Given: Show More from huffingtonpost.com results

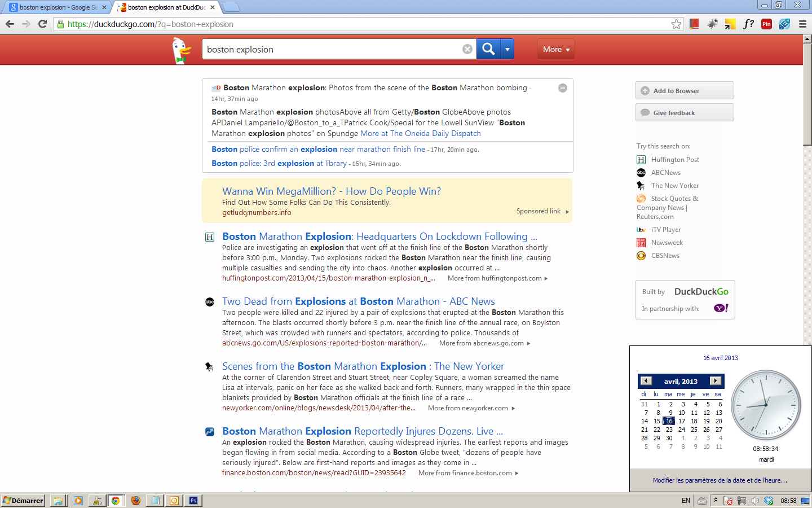Looking at the screenshot, I should (498, 278).
